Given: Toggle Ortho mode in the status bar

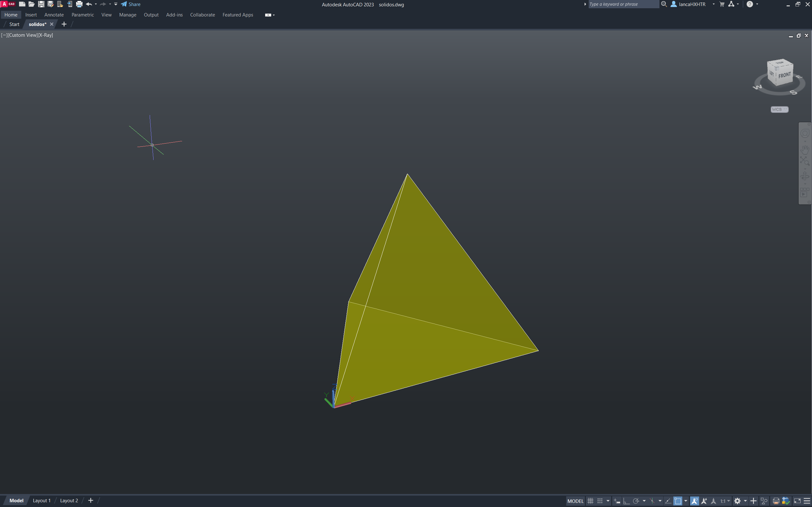Looking at the screenshot, I should [626, 501].
